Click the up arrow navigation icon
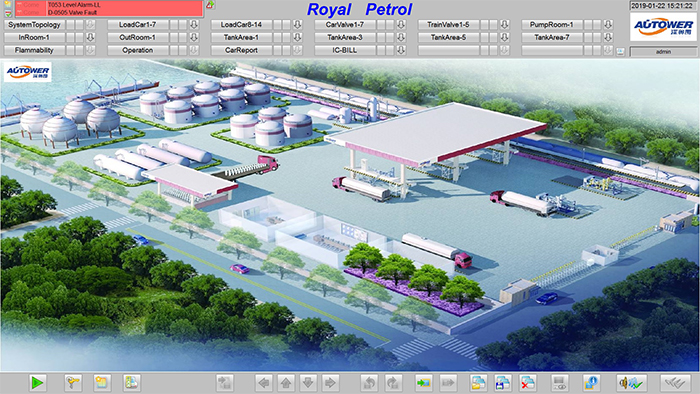Screen dimensions: 700x394 tap(286, 382)
